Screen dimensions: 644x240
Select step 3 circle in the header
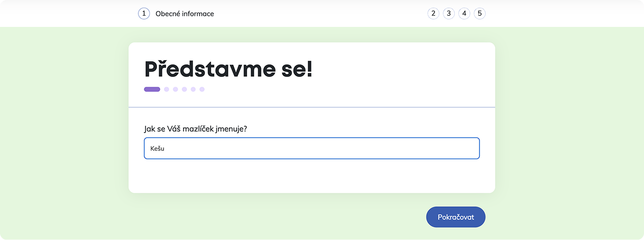click(x=449, y=14)
